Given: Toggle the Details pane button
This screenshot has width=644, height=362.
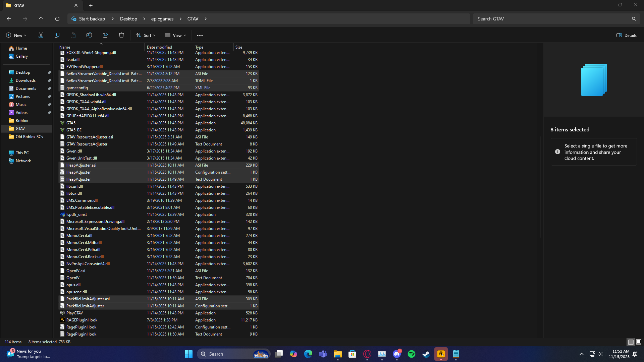Looking at the screenshot, I should point(626,35).
